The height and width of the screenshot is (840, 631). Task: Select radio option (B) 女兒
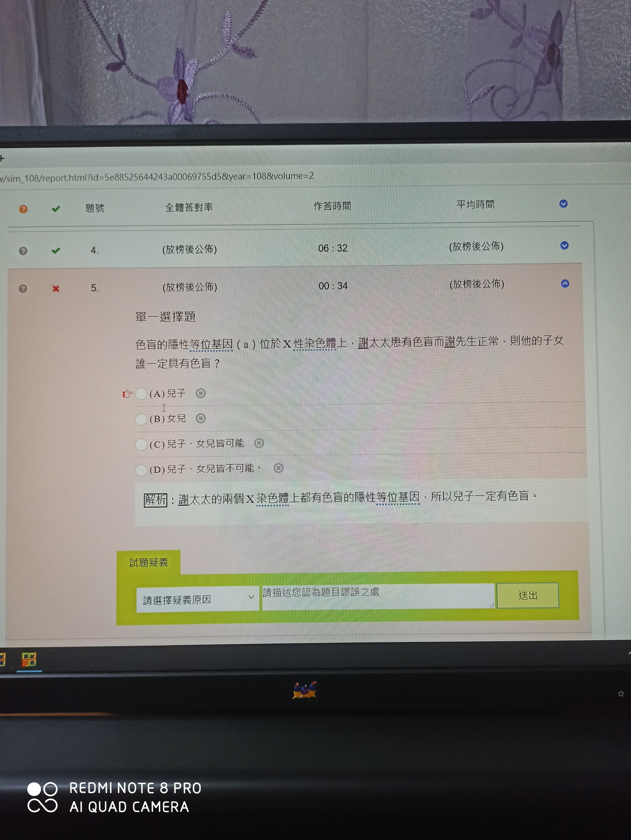141,419
